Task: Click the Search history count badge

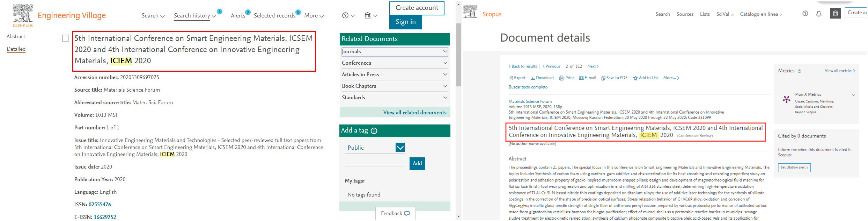Action: pos(220,12)
